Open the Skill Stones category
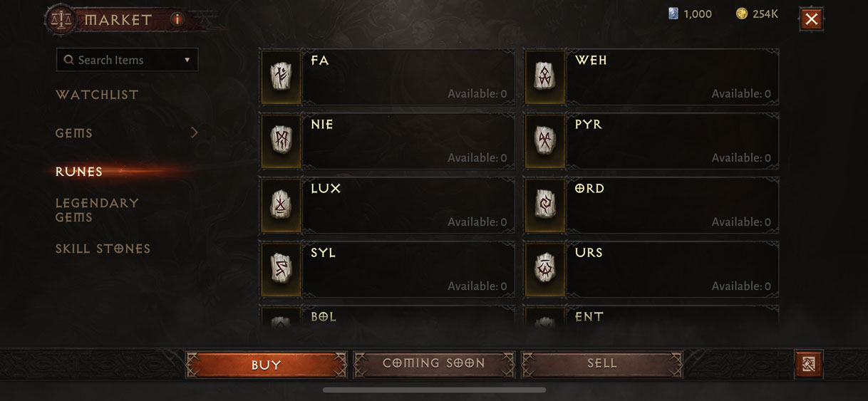Viewport: 868px width, 401px height. pyautogui.click(x=103, y=249)
